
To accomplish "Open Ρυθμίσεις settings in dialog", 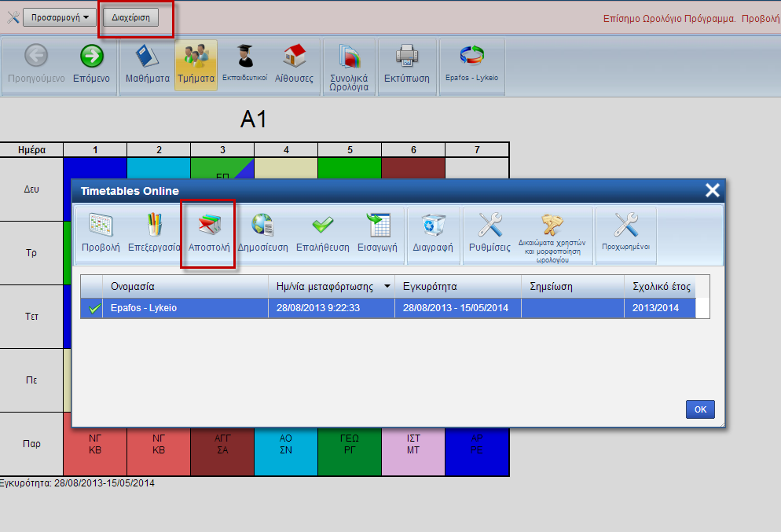I will coord(489,234).
